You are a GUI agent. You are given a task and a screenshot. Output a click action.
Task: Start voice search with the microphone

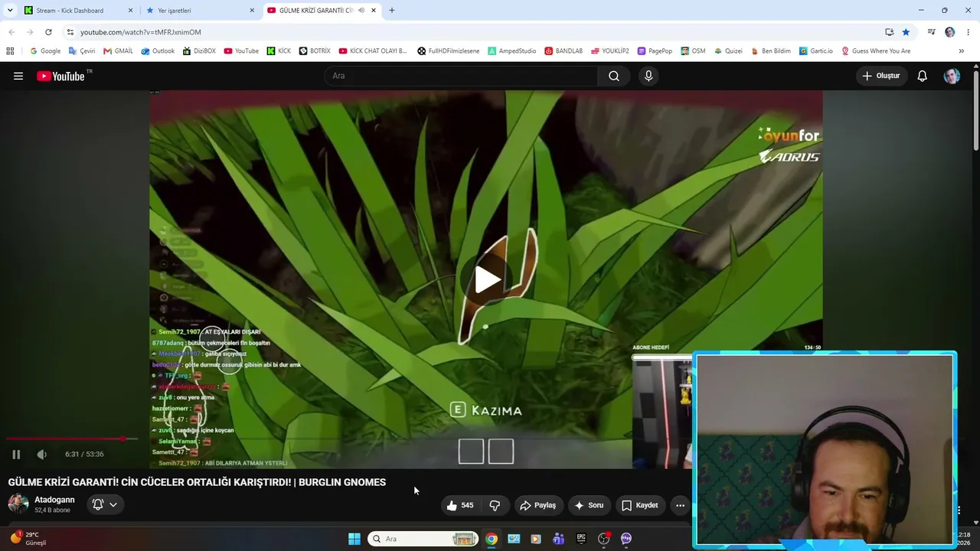coord(648,76)
